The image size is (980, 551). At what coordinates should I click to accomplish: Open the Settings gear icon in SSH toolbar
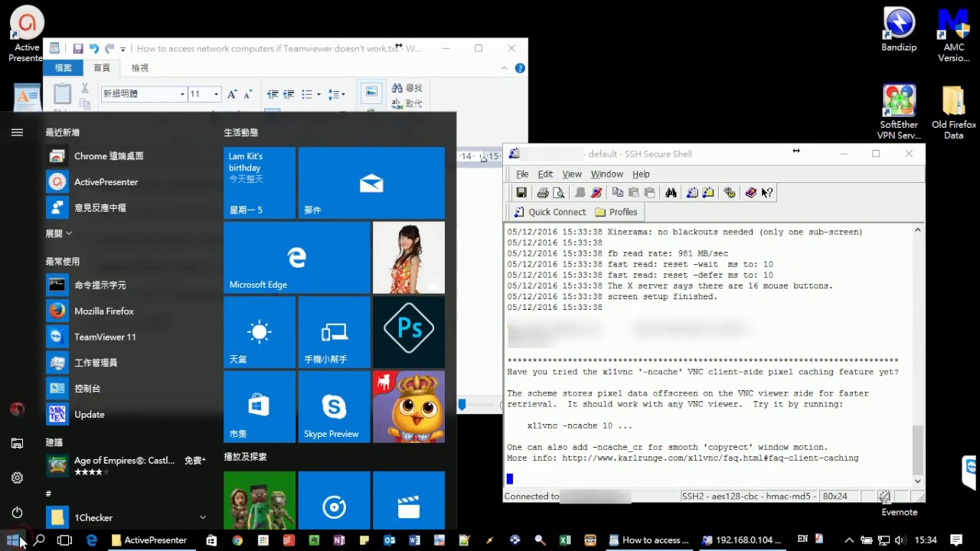tap(730, 193)
